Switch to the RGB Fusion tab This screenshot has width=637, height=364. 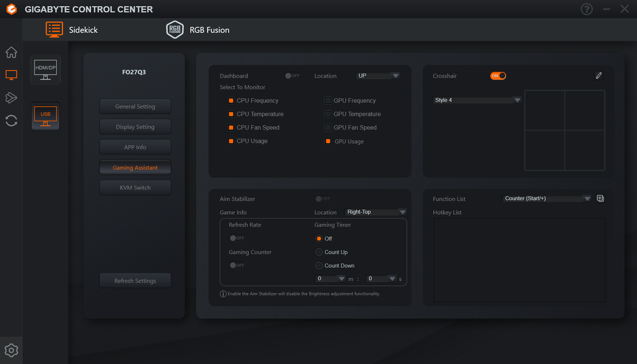pos(198,30)
